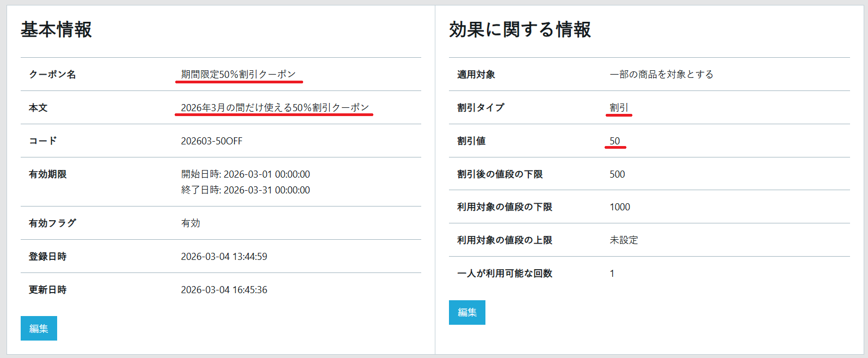Click the 割引値 value 50
Viewport: 868px width, 358px height.
click(x=615, y=141)
